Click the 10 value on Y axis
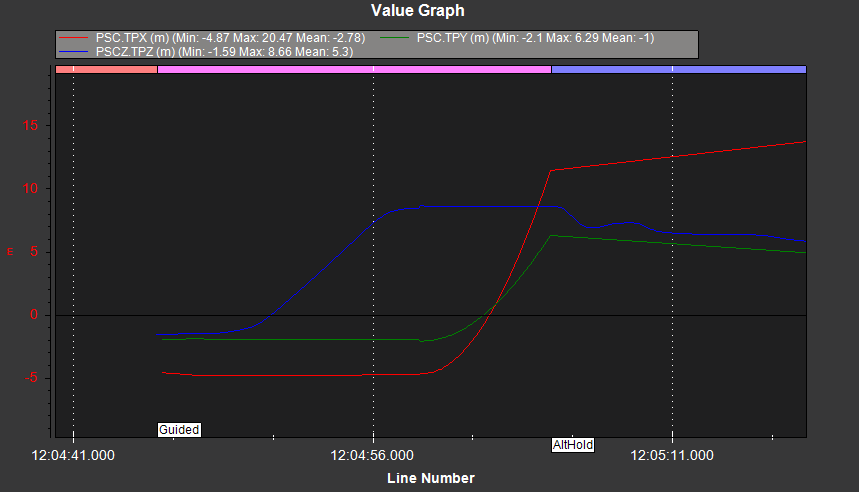The width and height of the screenshot is (859, 492). pyautogui.click(x=31, y=188)
